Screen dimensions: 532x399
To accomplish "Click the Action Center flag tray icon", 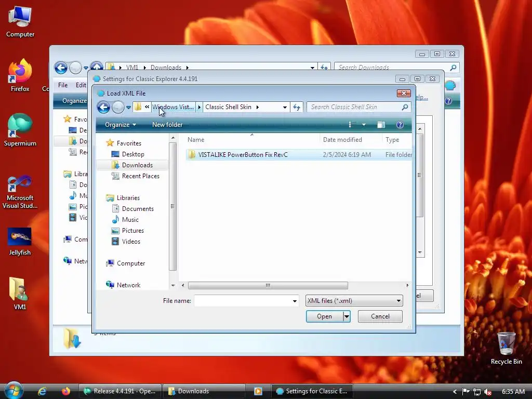I will click(x=466, y=391).
